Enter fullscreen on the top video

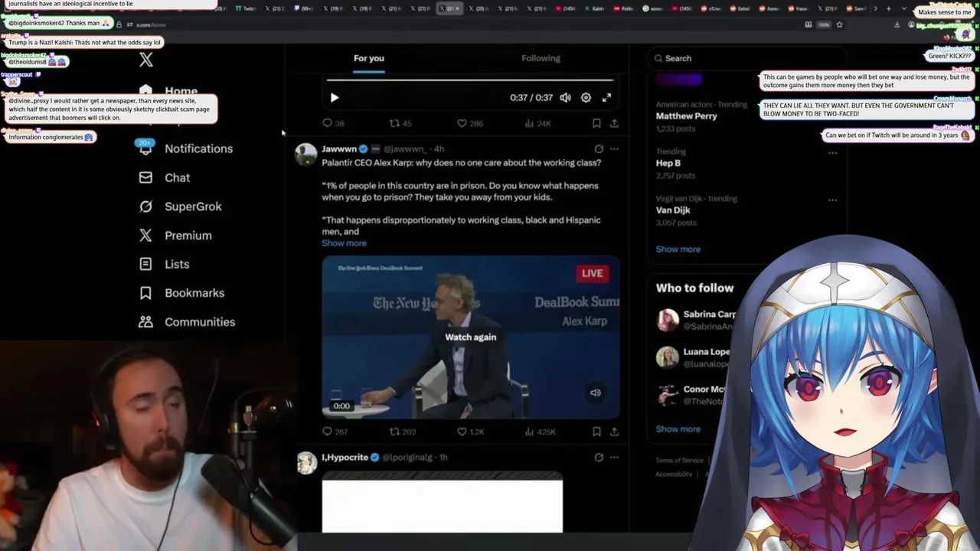pos(606,98)
